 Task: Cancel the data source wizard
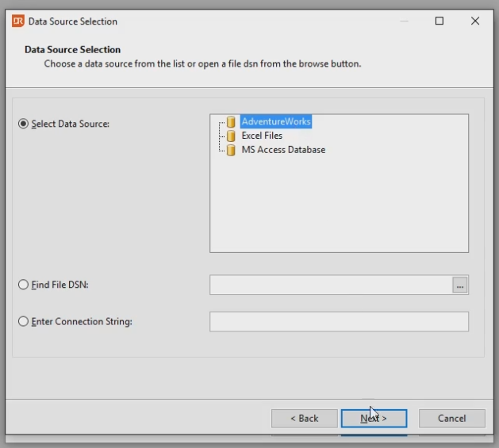point(451,418)
